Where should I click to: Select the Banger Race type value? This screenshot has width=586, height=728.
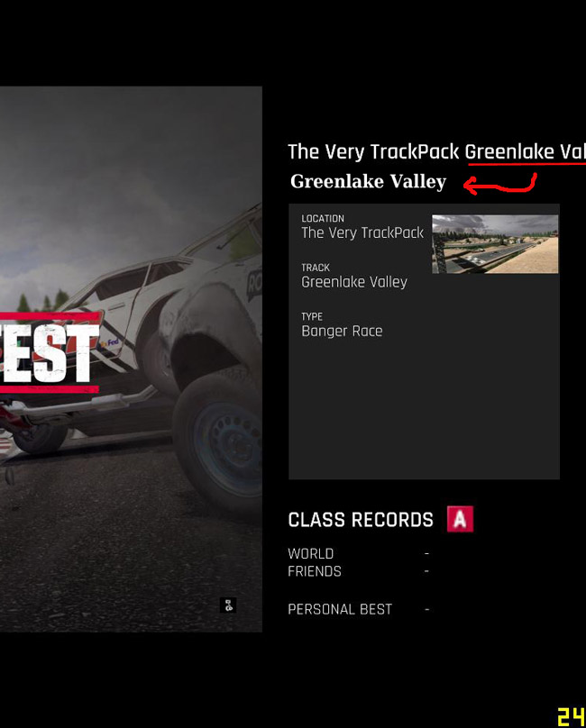coord(342,331)
